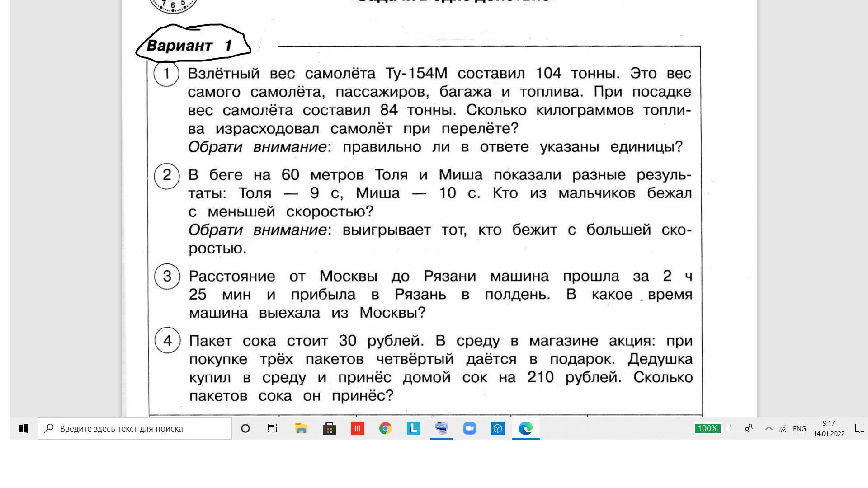Screen dimensions: 868x488
Task: Click the 100% battery indicator
Action: (708, 428)
